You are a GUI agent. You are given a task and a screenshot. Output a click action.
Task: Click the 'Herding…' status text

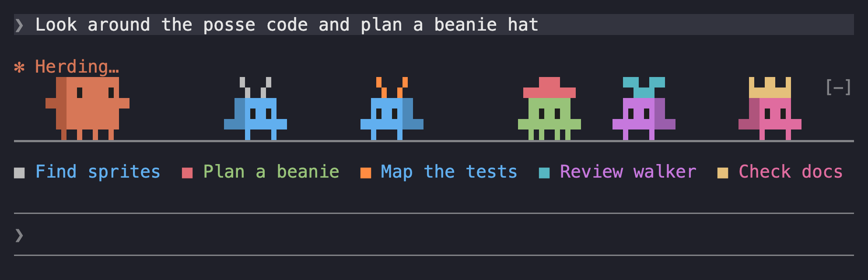tap(77, 67)
